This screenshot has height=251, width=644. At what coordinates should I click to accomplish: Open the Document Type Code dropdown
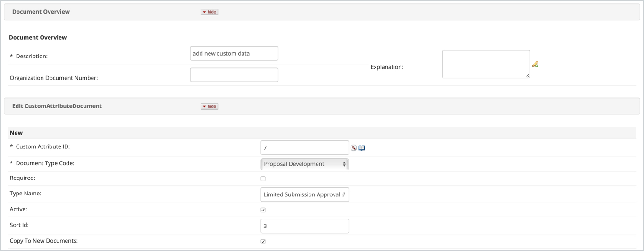tap(305, 164)
